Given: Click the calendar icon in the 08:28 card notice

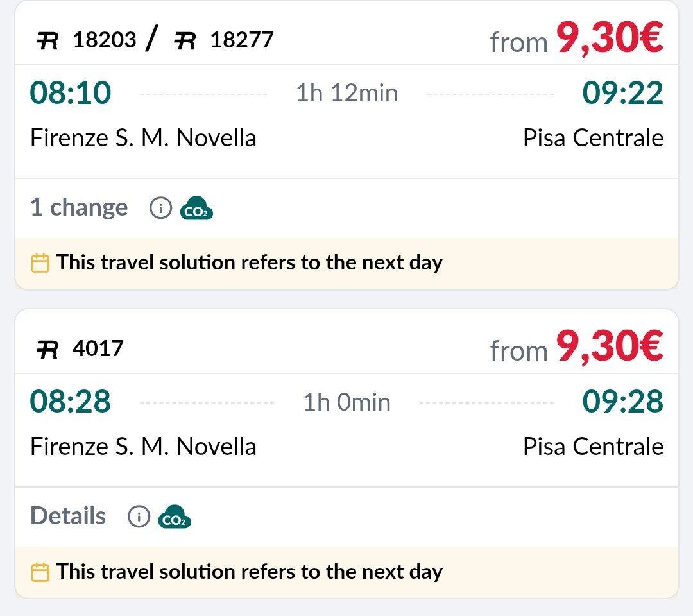Looking at the screenshot, I should 40,572.
